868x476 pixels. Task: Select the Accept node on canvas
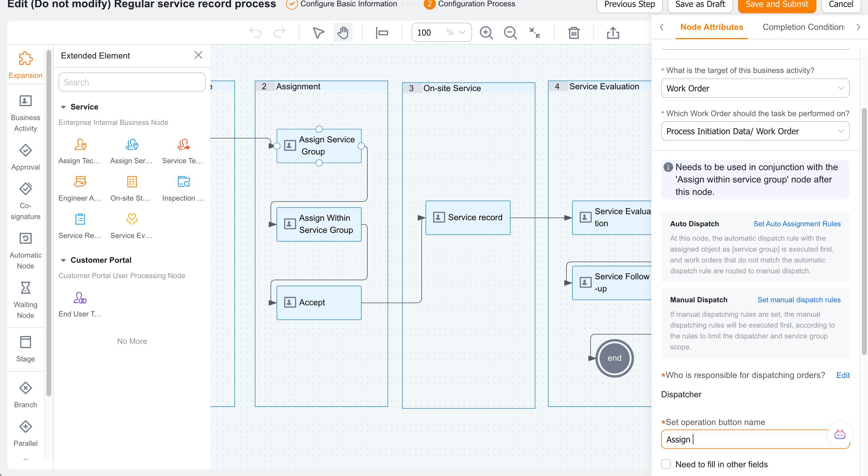coord(319,303)
